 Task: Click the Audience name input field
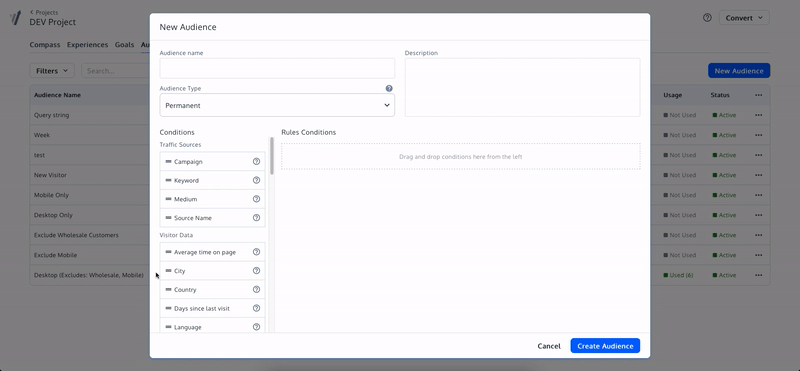coord(277,68)
